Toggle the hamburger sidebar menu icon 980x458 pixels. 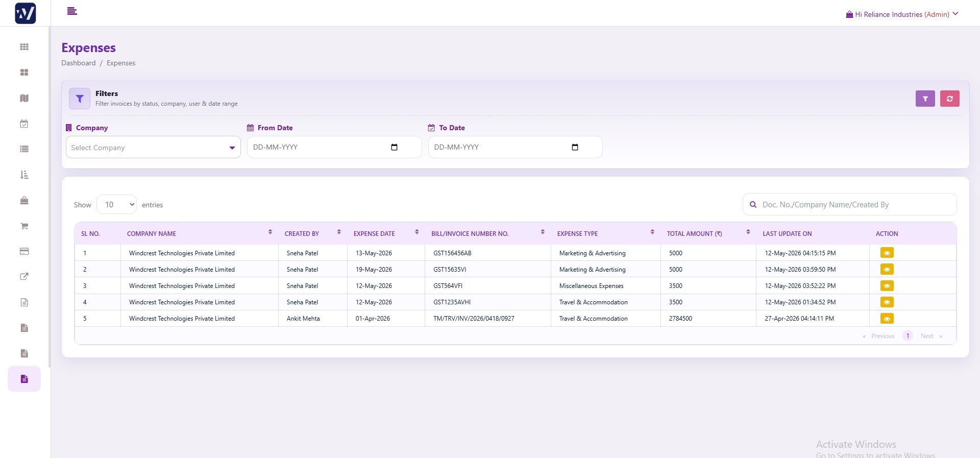72,11
